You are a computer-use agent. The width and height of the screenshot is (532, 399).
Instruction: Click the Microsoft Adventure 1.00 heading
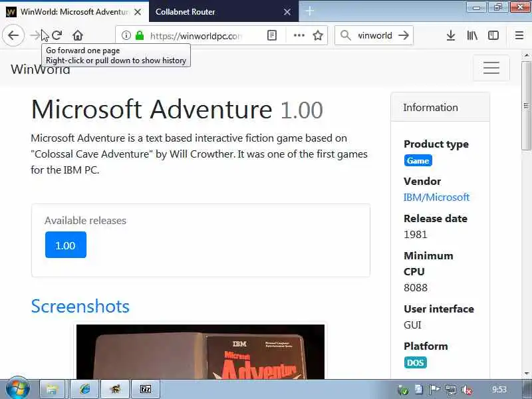pos(177,110)
